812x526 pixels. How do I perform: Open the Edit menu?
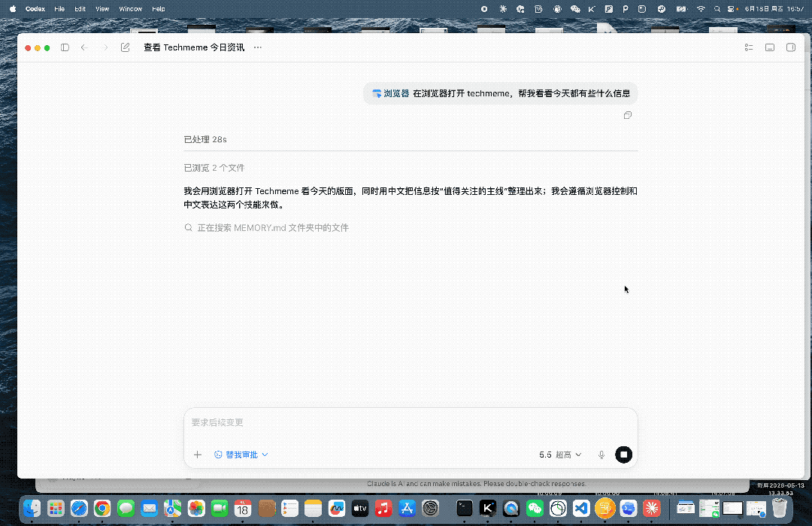pyautogui.click(x=80, y=9)
